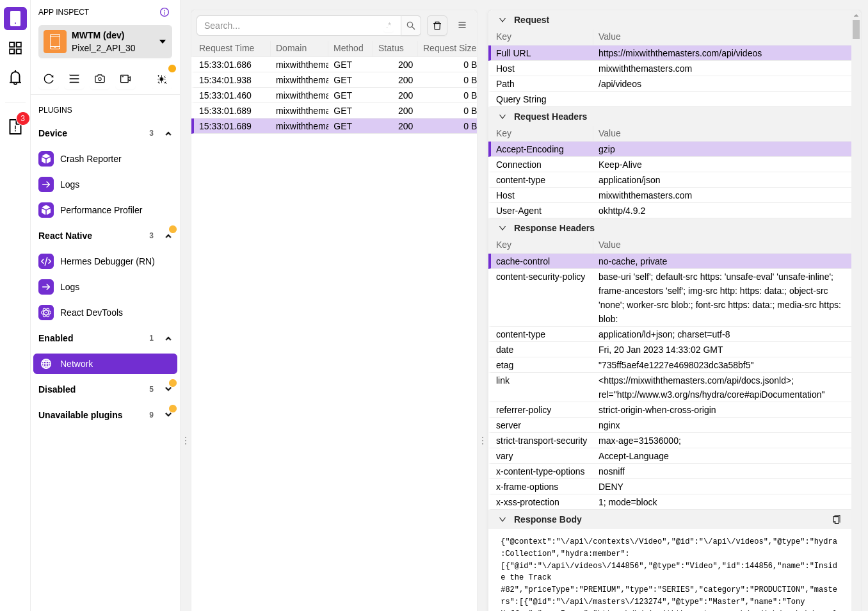This screenshot has width=868, height=611.
Task: Click the Crash Reporter plugin icon
Action: coord(46,159)
